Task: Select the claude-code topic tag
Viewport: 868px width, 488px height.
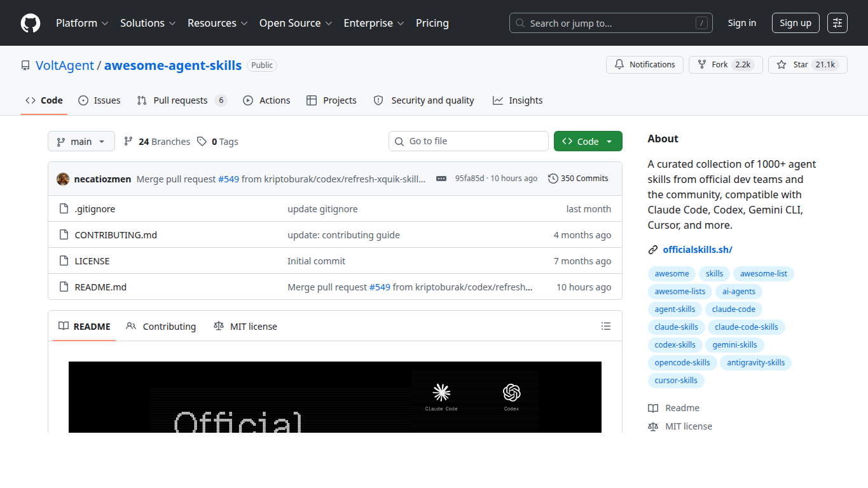Action: point(734,309)
